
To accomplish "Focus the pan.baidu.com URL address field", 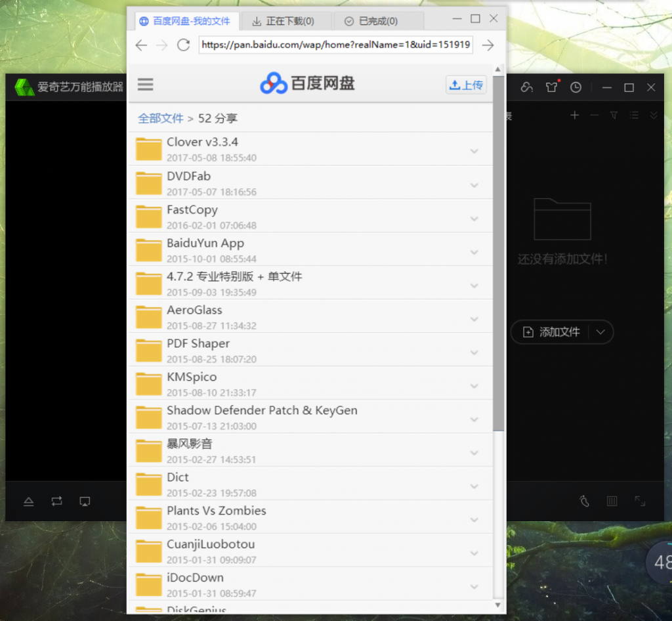I will pyautogui.click(x=335, y=45).
